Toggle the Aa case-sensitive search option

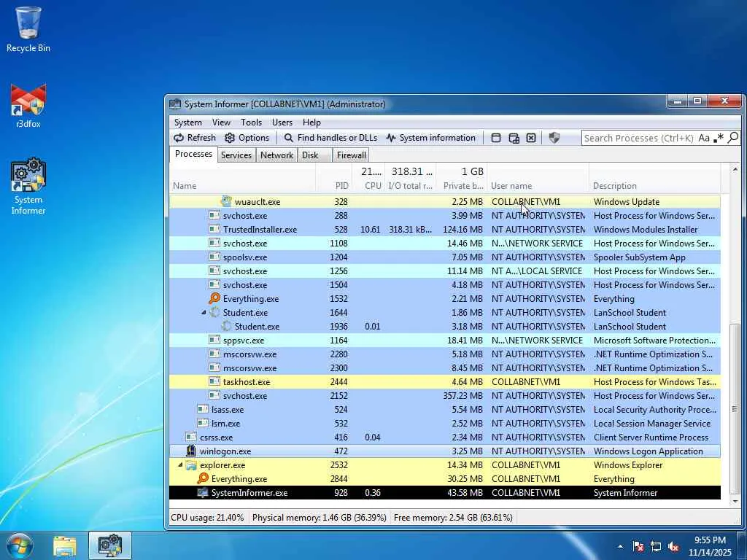[x=704, y=138]
